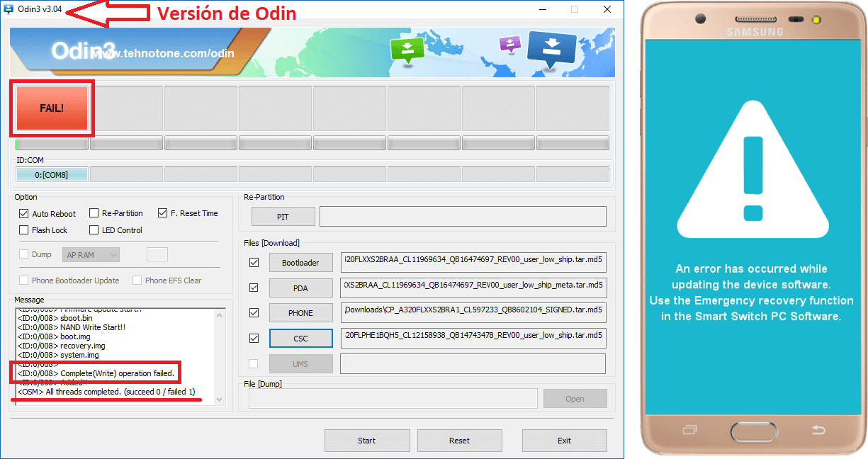Image resolution: width=868 pixels, height=459 pixels.
Task: Select the 0:[COM8] port slot
Action: (x=52, y=174)
